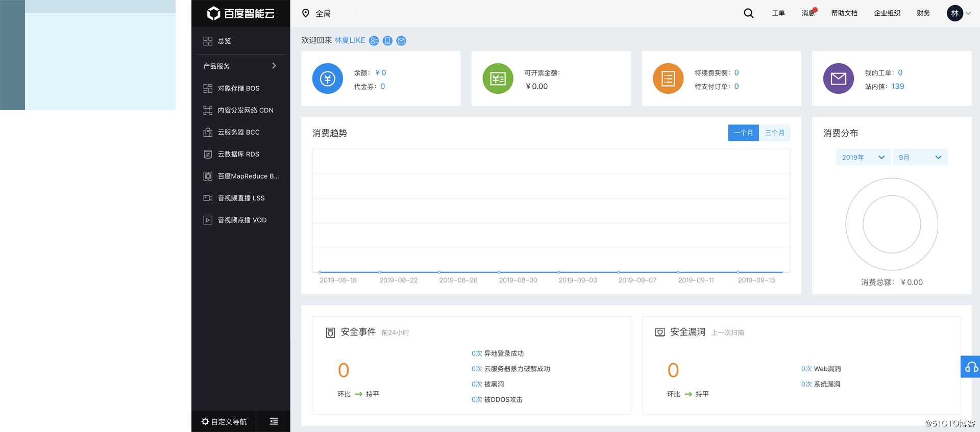Click the Baidu AI Cloud logo
The height and width of the screenshot is (432, 980).
(240, 13)
